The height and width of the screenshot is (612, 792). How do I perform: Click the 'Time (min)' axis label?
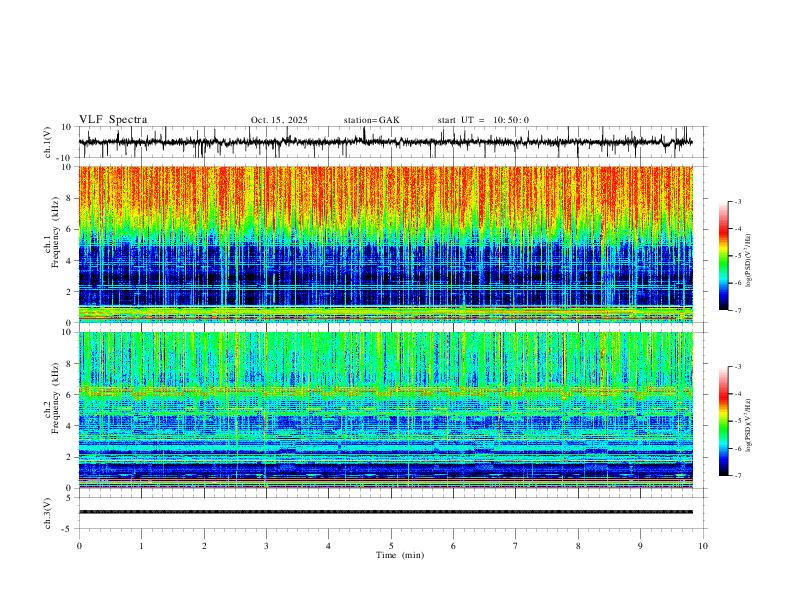[x=400, y=555]
